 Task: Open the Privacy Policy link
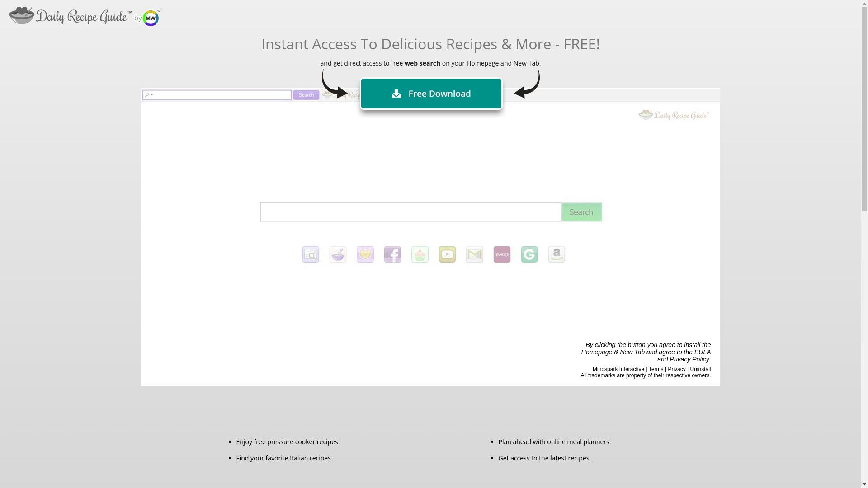[x=689, y=359]
